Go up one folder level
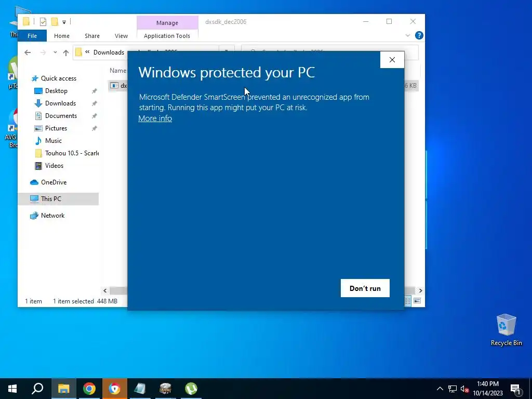532x399 pixels. point(66,52)
